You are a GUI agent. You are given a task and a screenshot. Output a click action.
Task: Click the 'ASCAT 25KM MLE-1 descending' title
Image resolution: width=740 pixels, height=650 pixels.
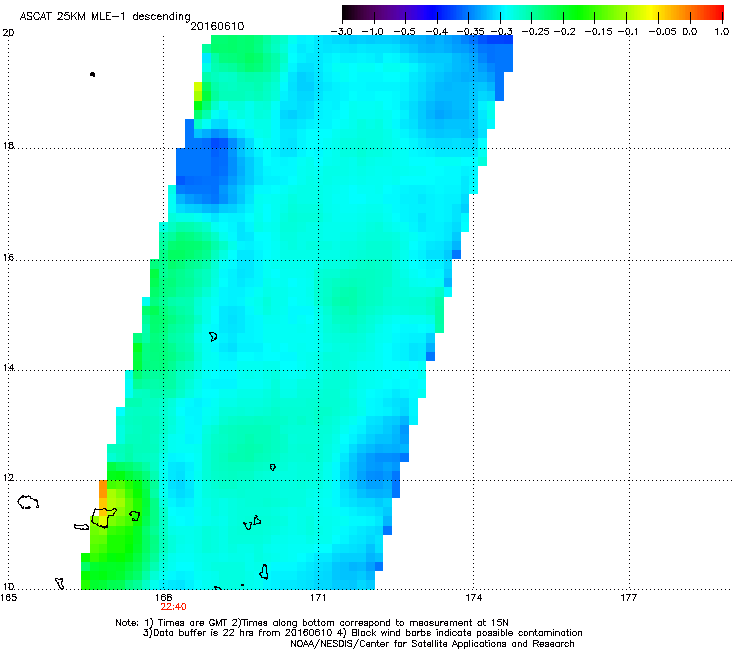click(105, 16)
